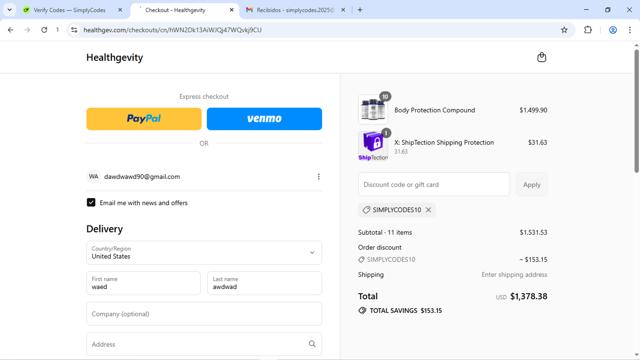Click the SIMPLYCODES10 applied tag icon
The image size is (640, 360).
(x=366, y=210)
